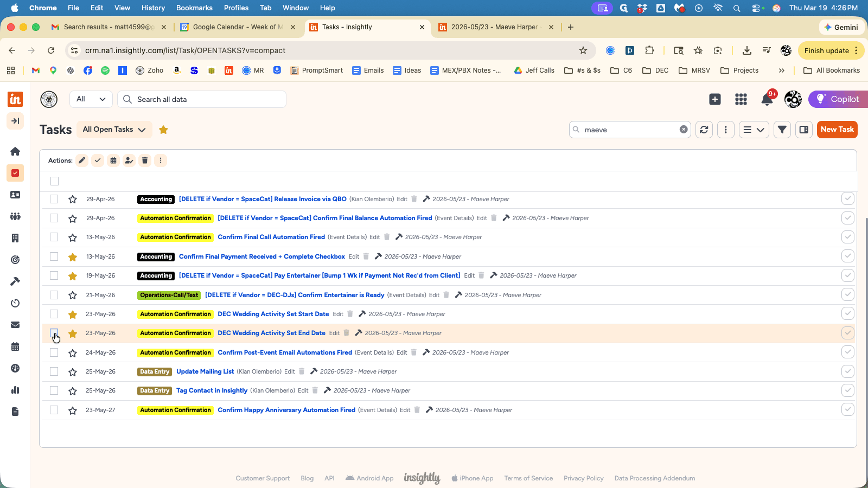Open the Copilot button
Image resolution: width=868 pixels, height=488 pixels.
tap(838, 99)
